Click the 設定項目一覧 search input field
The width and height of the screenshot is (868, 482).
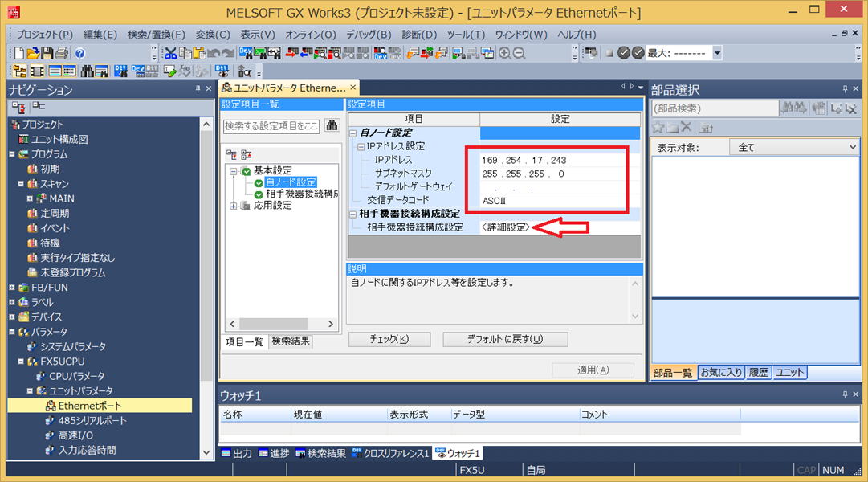coord(271,126)
